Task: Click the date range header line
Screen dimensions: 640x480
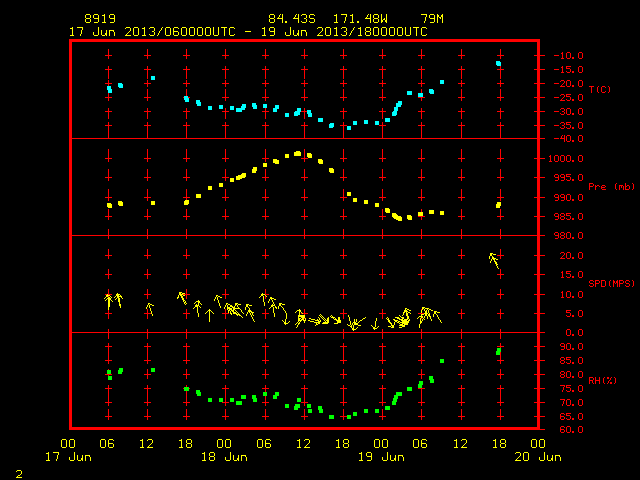Action: pos(248,32)
